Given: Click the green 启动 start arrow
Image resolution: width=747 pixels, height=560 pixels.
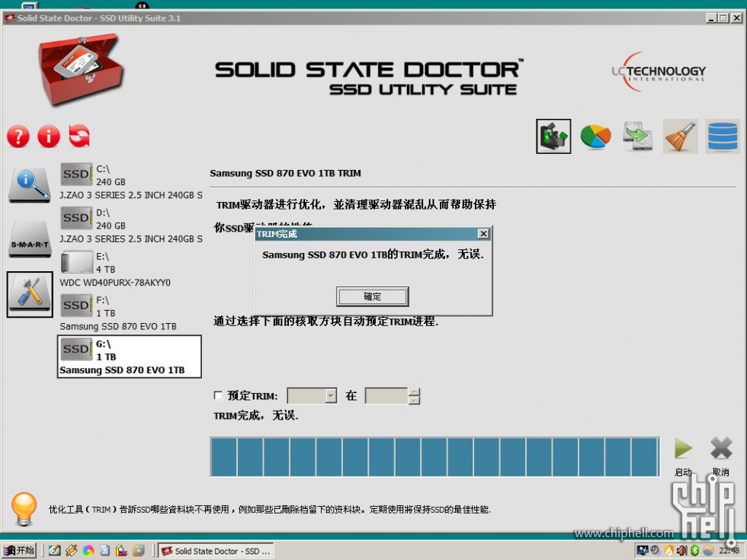Looking at the screenshot, I should click(683, 449).
